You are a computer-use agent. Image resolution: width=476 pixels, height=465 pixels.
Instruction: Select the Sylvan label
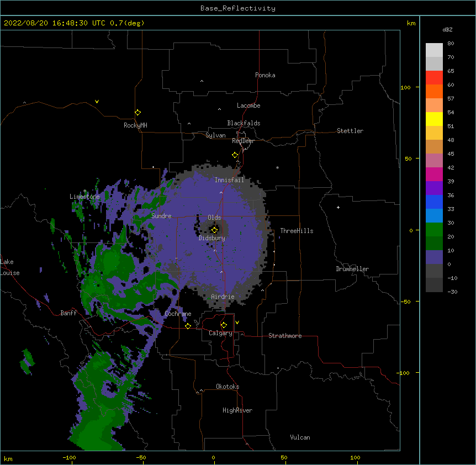point(215,135)
